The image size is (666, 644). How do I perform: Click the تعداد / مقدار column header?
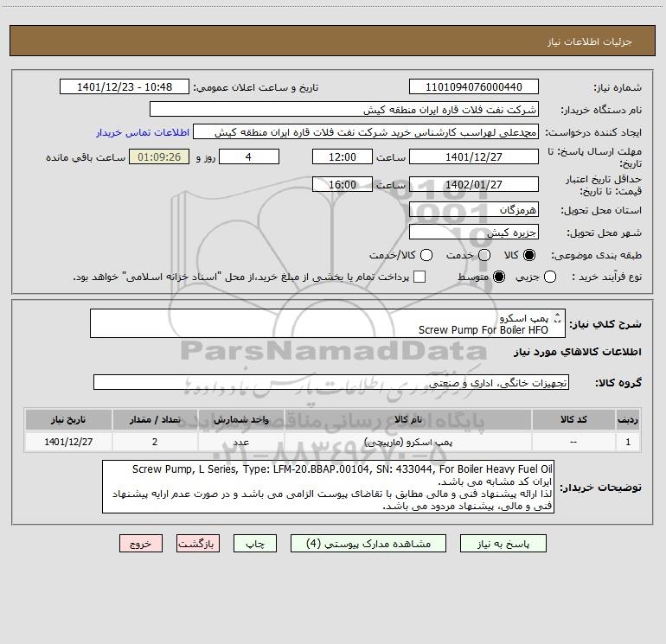155,419
